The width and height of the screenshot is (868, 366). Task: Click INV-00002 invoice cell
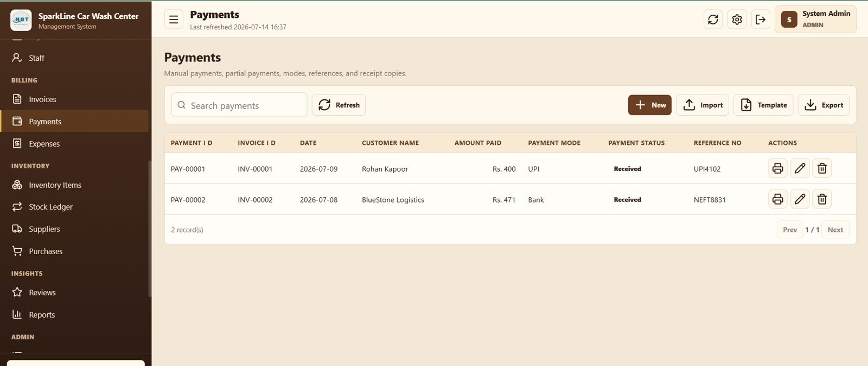(x=255, y=200)
